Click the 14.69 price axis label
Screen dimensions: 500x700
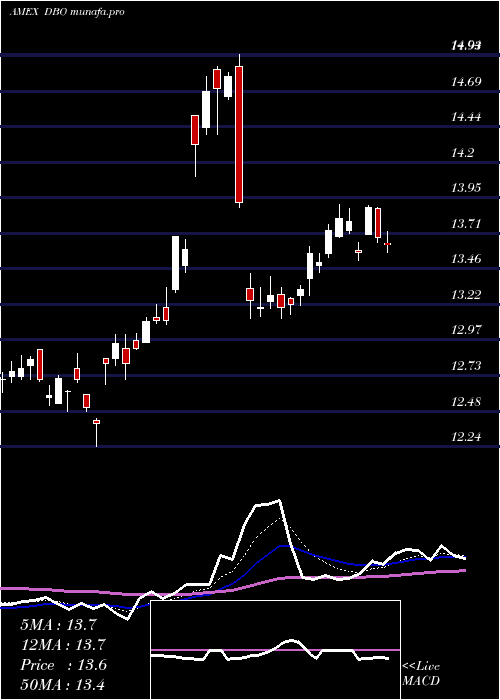(466, 82)
